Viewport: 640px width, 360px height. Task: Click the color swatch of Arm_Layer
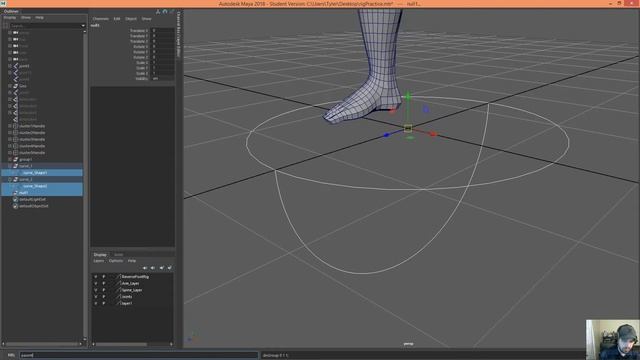click(x=118, y=283)
